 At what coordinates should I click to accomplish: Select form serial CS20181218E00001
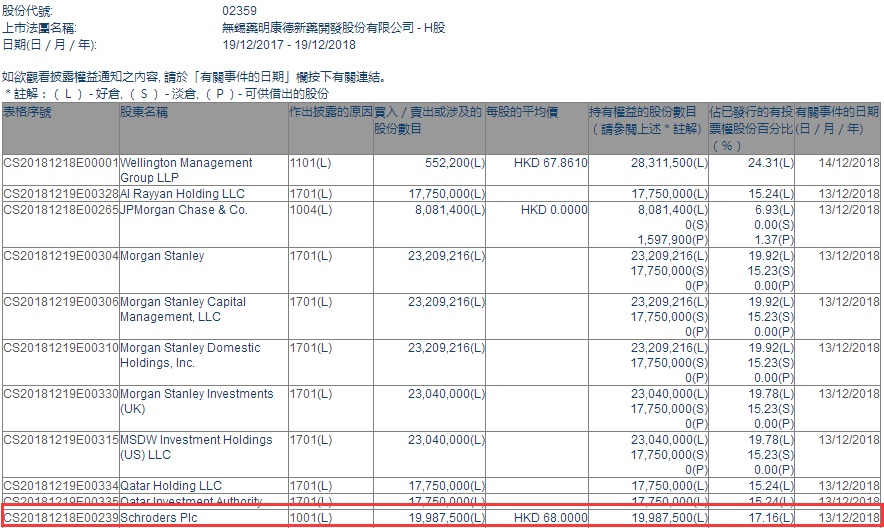pyautogui.click(x=61, y=163)
